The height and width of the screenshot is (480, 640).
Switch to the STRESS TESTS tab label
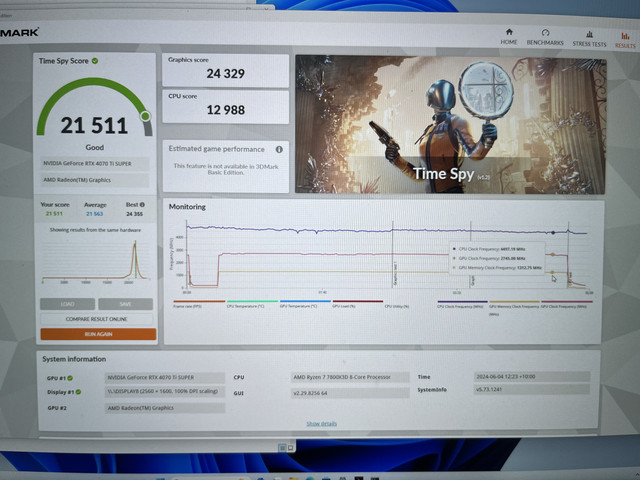(589, 44)
